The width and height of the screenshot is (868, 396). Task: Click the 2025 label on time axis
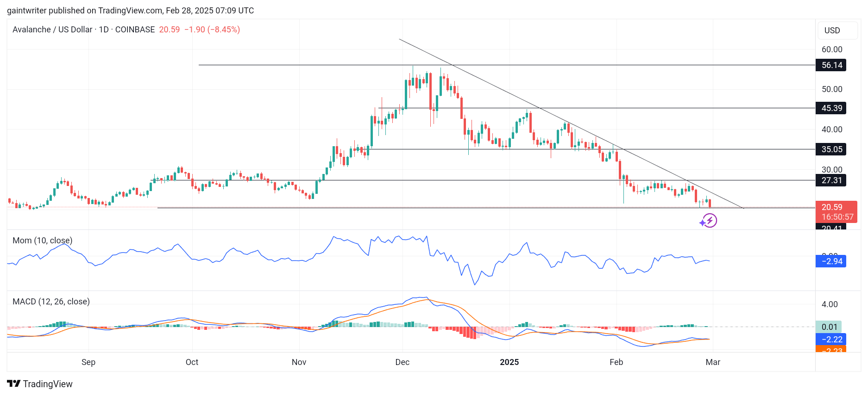[x=509, y=362]
